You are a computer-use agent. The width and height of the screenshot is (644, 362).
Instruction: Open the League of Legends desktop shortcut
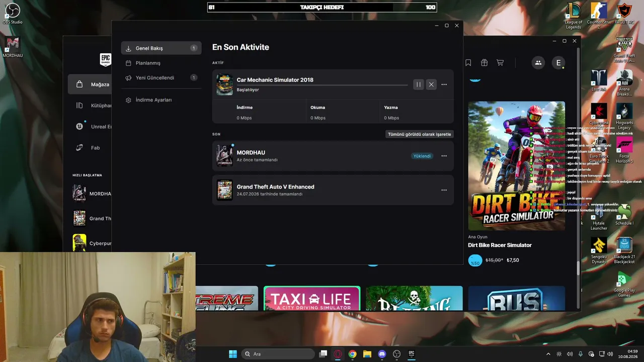click(x=574, y=16)
